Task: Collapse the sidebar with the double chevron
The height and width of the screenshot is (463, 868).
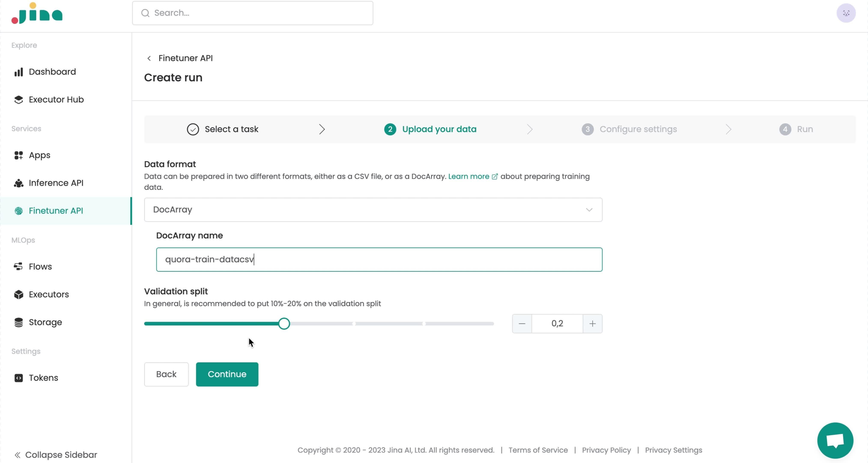Action: 18,455
